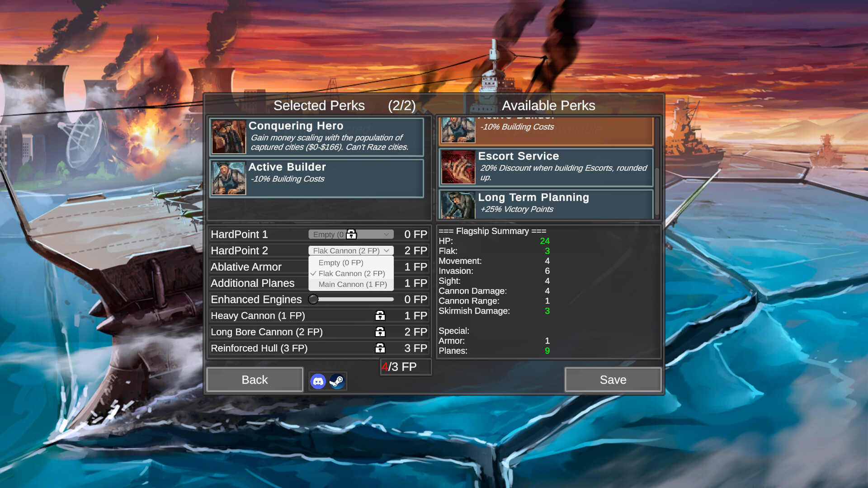868x488 pixels.
Task: Click the Long Bore Cannon (2 FP) row
Action: tap(319, 332)
